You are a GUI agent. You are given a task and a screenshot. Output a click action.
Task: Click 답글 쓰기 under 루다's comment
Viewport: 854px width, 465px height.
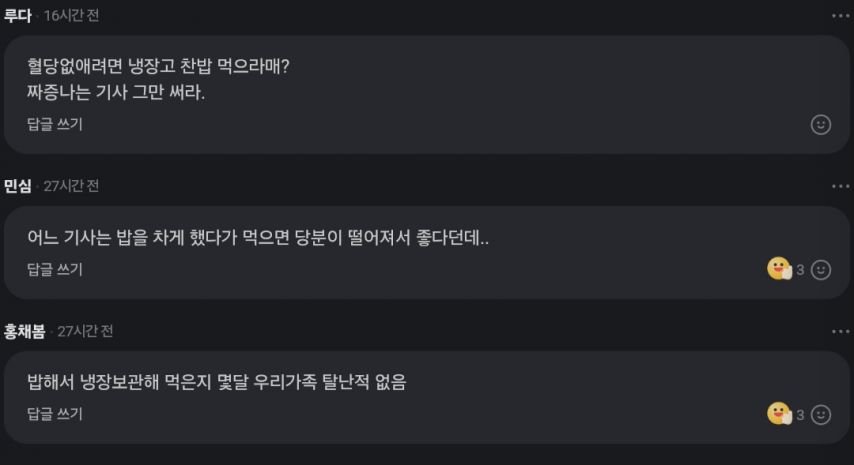coord(55,125)
